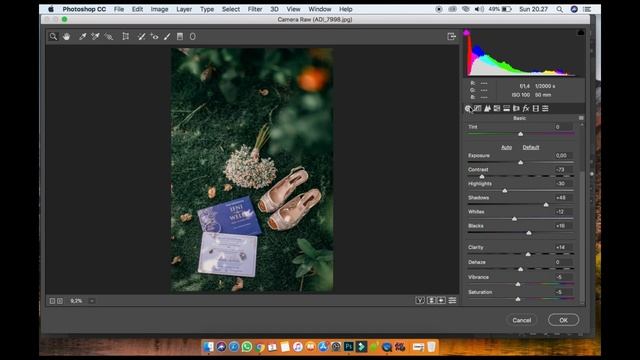Open the Basic panel flyout menu
Image resolution: width=640 pixels, height=360 pixels.
(x=581, y=118)
